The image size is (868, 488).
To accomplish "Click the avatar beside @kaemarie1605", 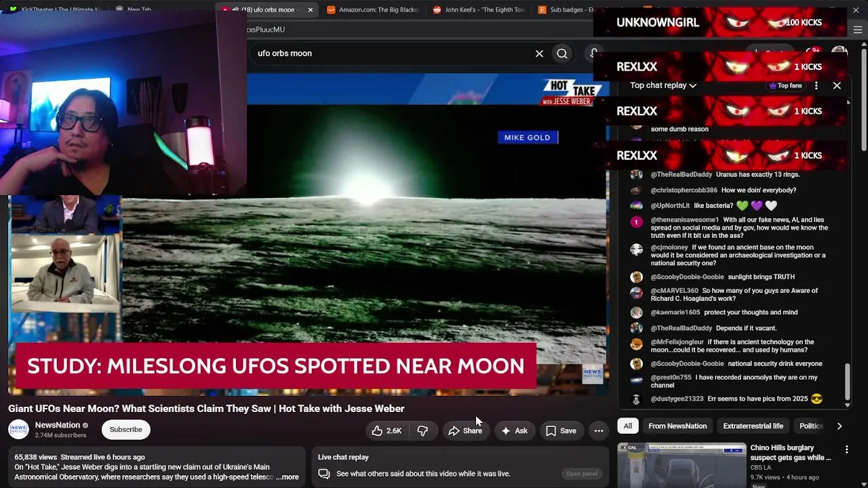I will point(636,312).
